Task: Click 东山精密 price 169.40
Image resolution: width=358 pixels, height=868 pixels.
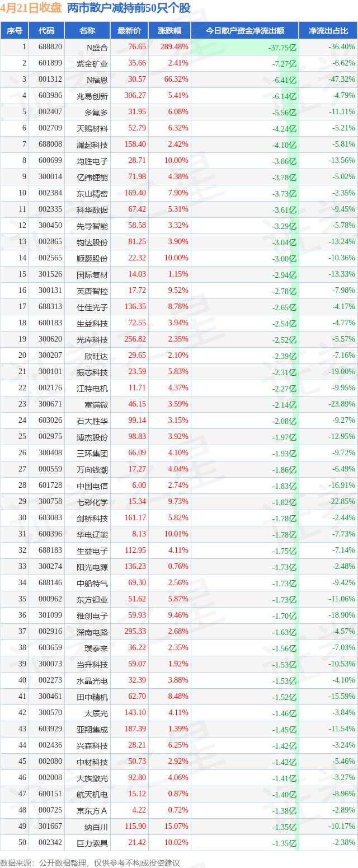Action: coord(135,193)
